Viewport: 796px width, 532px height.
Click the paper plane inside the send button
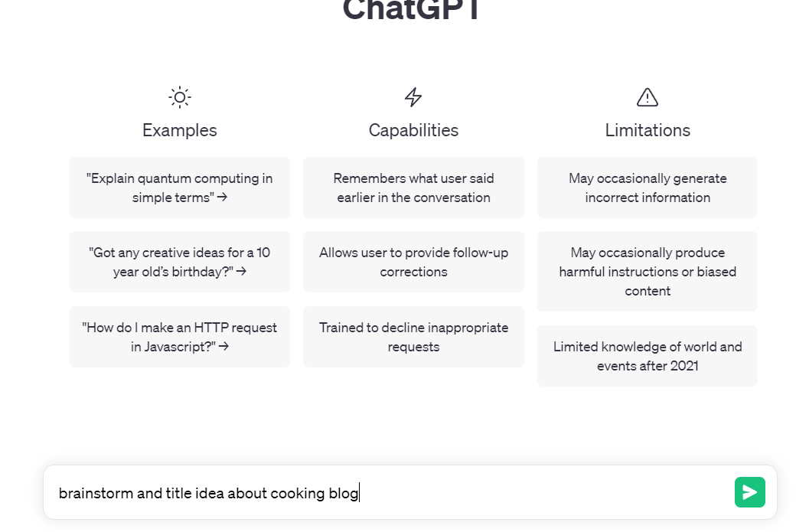click(749, 492)
